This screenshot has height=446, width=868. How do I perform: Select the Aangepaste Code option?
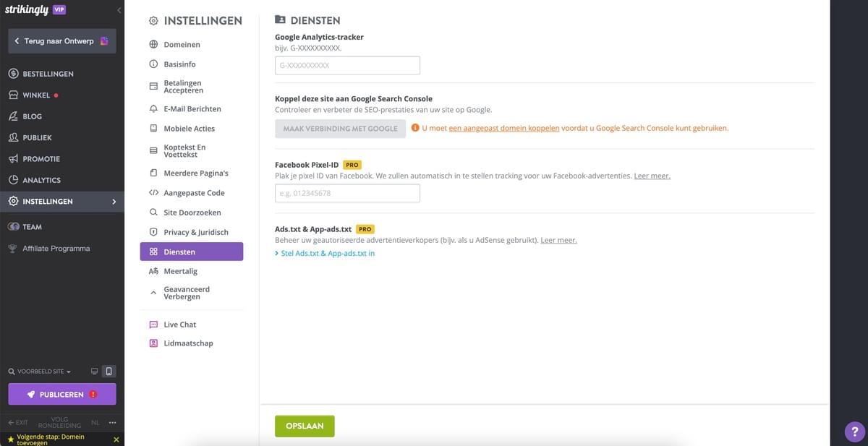(x=194, y=192)
